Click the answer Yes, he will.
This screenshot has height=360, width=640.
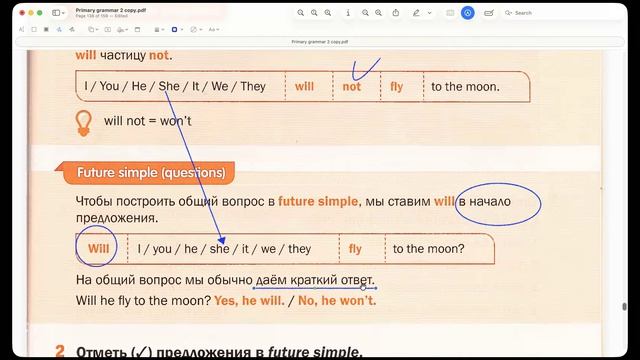tap(249, 301)
